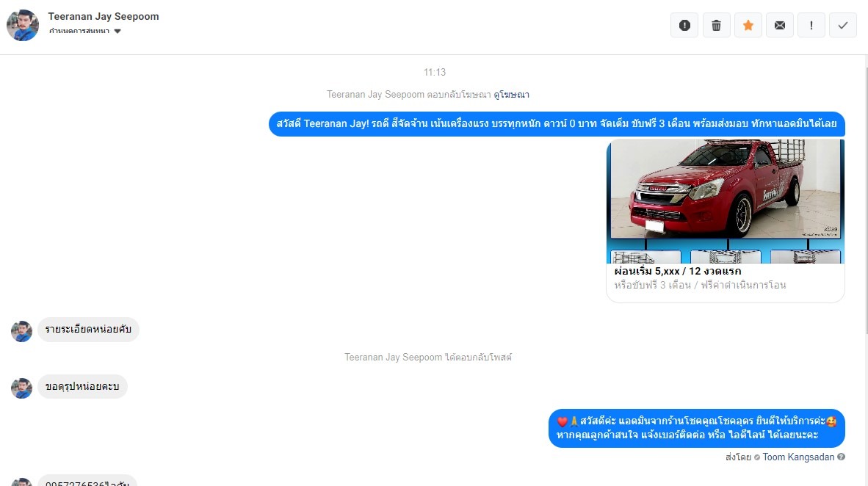Mark conversation done with checkmark icon
This screenshot has width=868, height=486.
842,25
